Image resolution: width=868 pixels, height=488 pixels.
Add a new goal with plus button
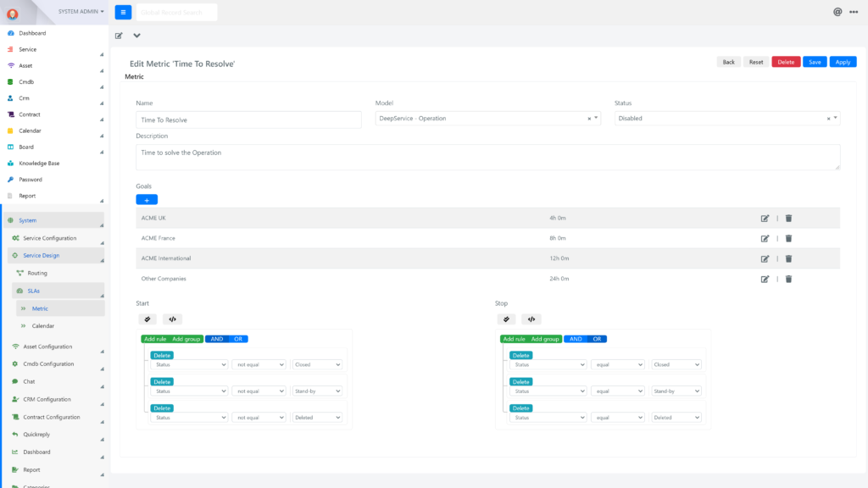(x=147, y=200)
